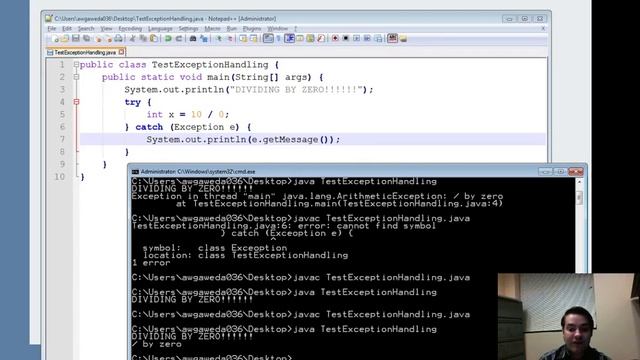The height and width of the screenshot is (360, 640).
Task: Click the command prompt scrollbar up arrow
Action: click(x=579, y=182)
